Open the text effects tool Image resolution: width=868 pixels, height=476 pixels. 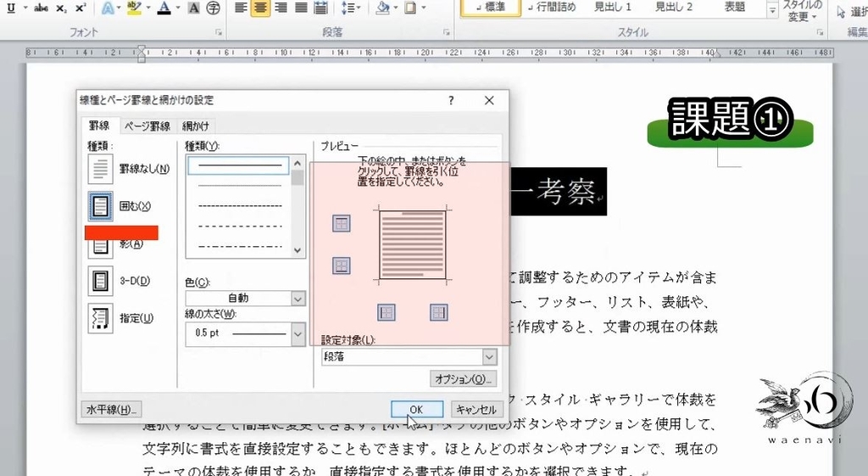pyautogui.click(x=108, y=8)
